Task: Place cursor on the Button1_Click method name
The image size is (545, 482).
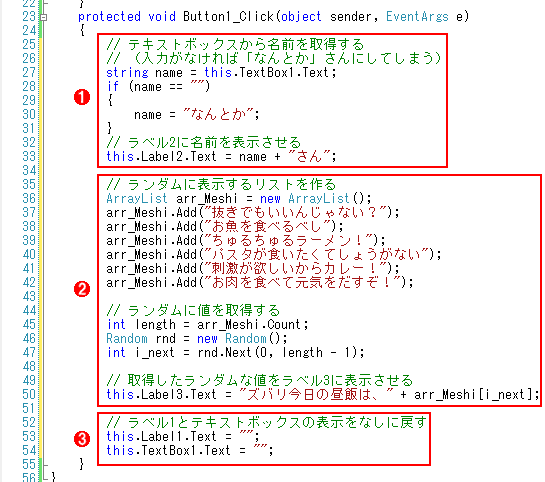Action: [x=228, y=17]
